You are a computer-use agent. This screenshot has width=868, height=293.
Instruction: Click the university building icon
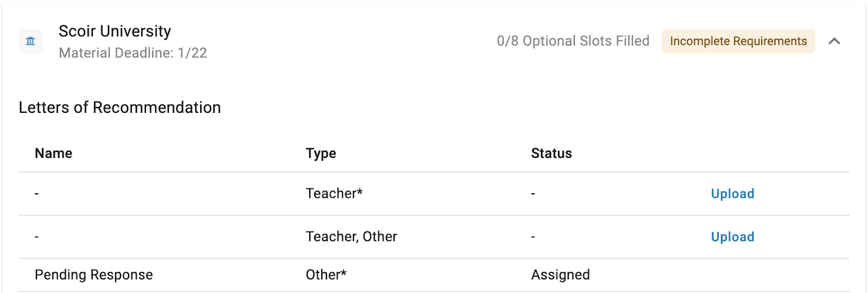click(30, 41)
